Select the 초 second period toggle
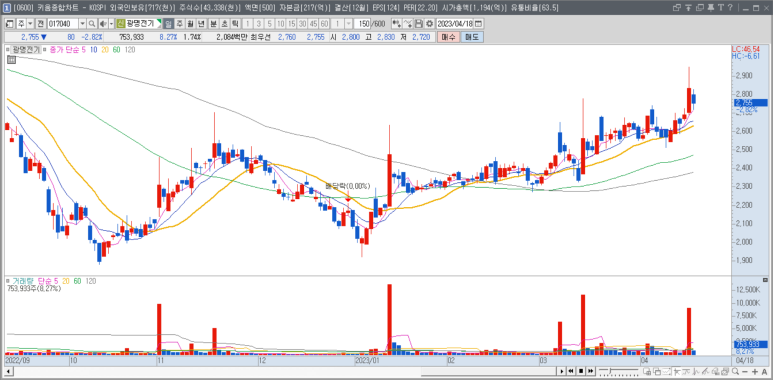 pyautogui.click(x=224, y=24)
